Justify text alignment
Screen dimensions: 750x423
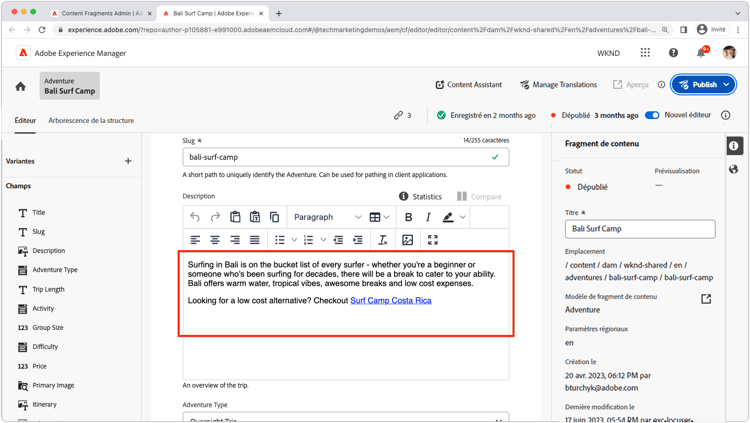click(254, 240)
